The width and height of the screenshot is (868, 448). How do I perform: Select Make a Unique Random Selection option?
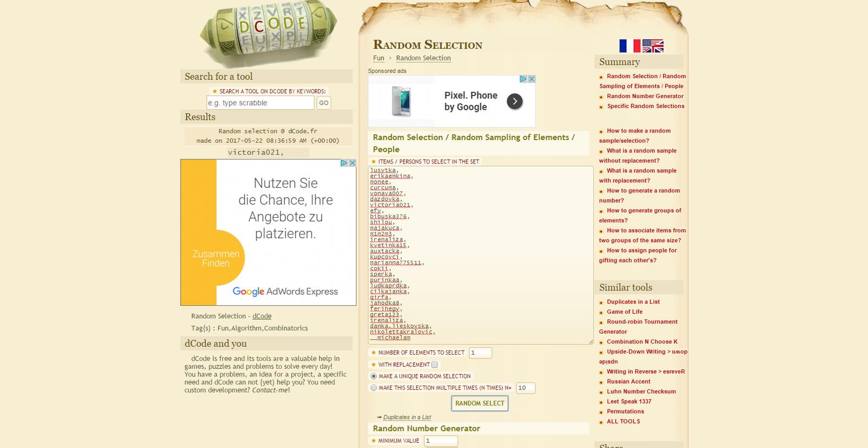coord(373,376)
